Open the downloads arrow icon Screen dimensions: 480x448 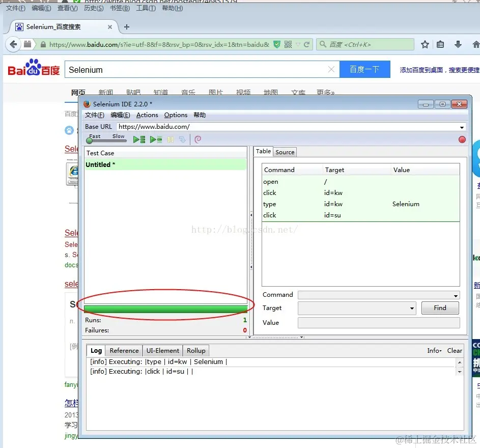(458, 45)
